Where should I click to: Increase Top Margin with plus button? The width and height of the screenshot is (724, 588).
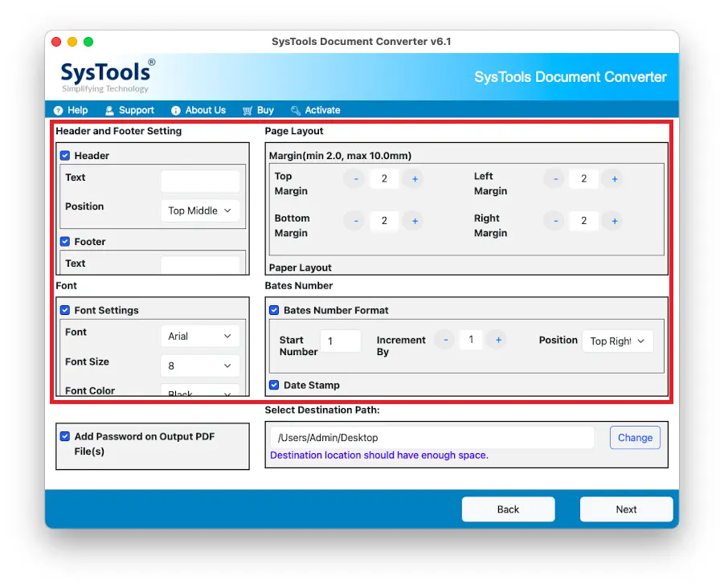415,179
